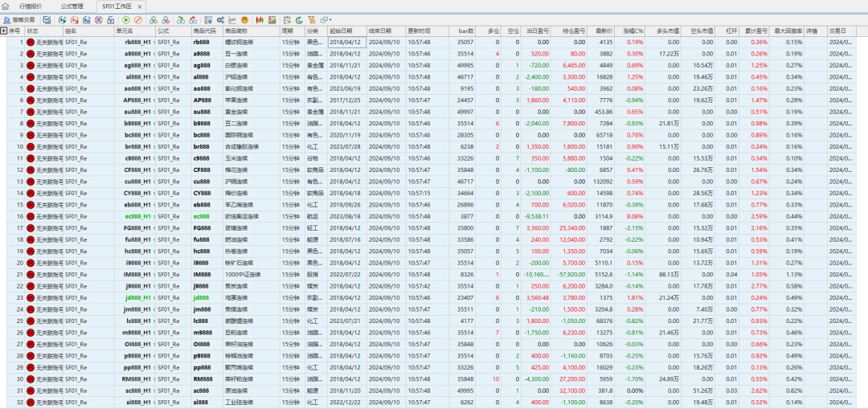Image resolution: width=868 pixels, height=409 pixels.
Task: Click the green start/run strategy icon
Action: (x=125, y=19)
